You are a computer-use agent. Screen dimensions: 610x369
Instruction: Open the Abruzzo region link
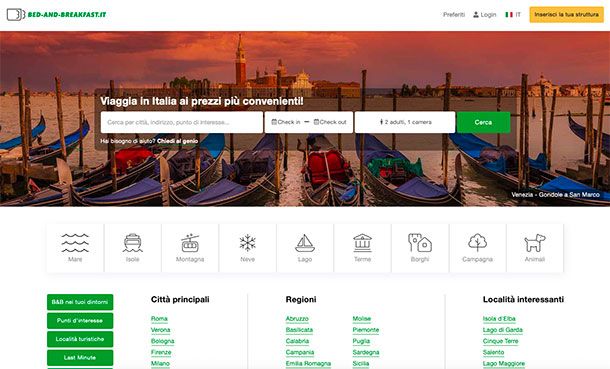pyautogui.click(x=297, y=319)
